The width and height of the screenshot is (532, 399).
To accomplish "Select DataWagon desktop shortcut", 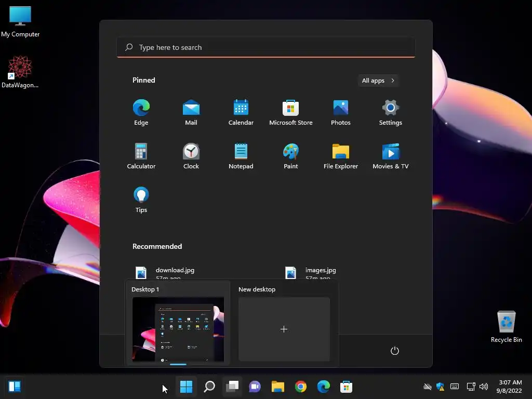I will tap(20, 72).
